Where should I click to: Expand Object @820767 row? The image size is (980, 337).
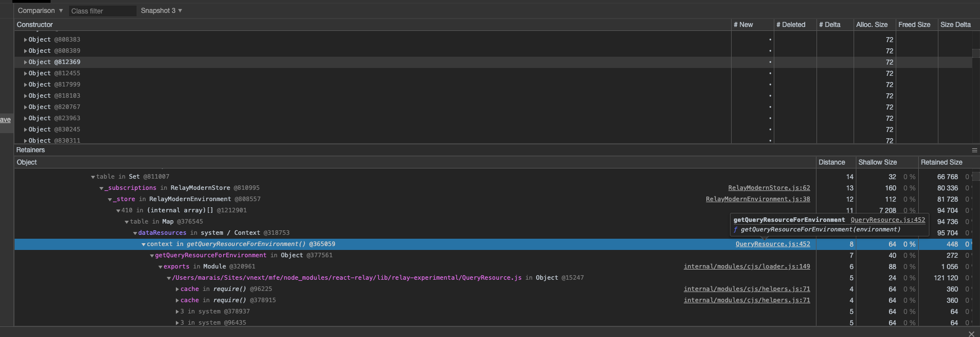pyautogui.click(x=25, y=107)
